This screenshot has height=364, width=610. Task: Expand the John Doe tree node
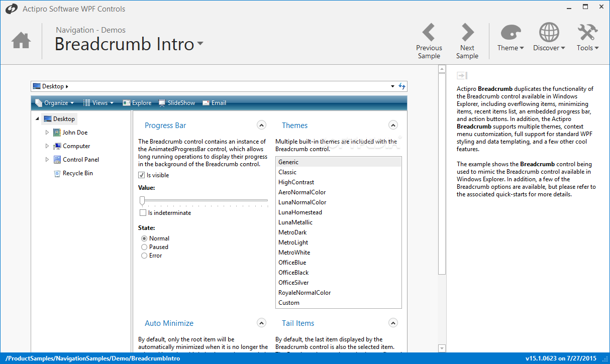tap(47, 133)
